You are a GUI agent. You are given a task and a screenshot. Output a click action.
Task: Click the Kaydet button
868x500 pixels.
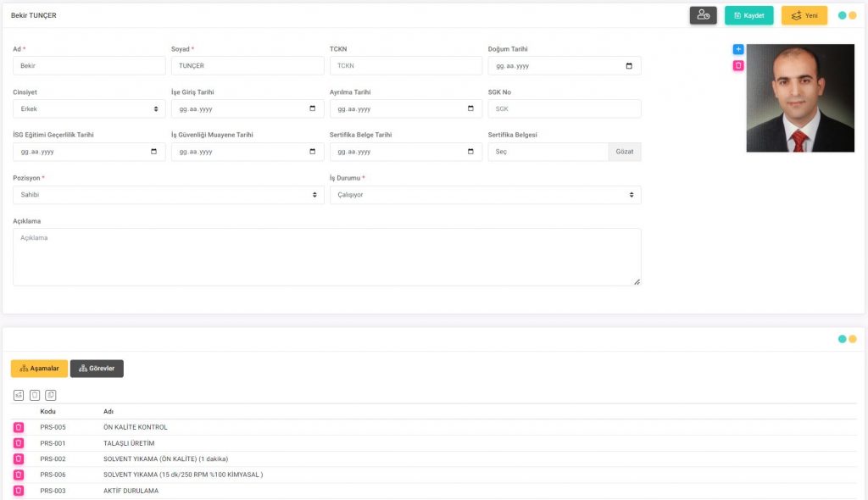point(748,15)
